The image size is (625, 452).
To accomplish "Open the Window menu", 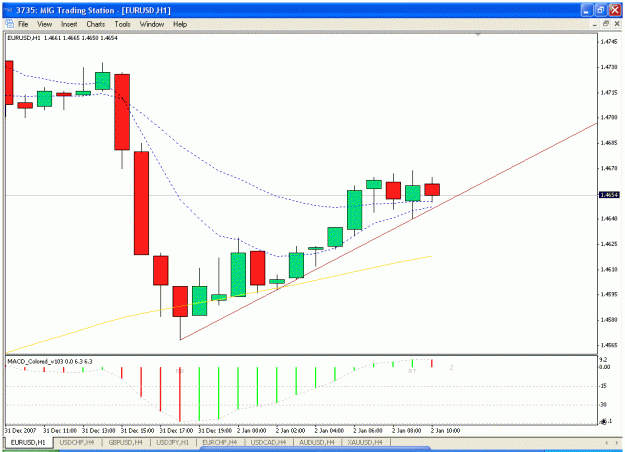I will (x=152, y=24).
